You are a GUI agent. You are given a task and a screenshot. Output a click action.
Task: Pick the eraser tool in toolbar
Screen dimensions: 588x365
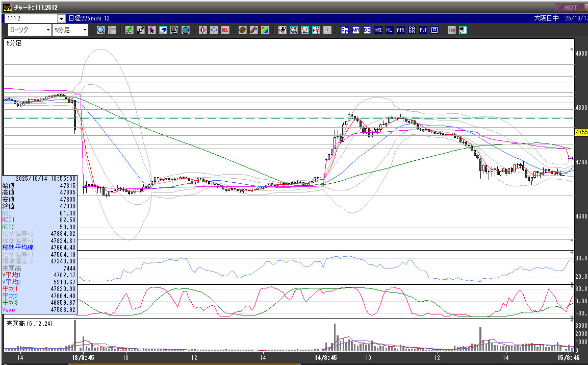coord(163,30)
